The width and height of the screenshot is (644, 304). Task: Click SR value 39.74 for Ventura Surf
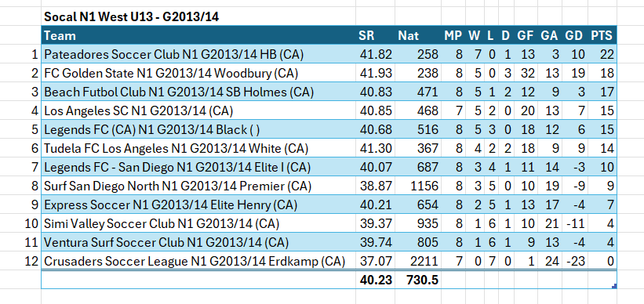[x=375, y=242]
